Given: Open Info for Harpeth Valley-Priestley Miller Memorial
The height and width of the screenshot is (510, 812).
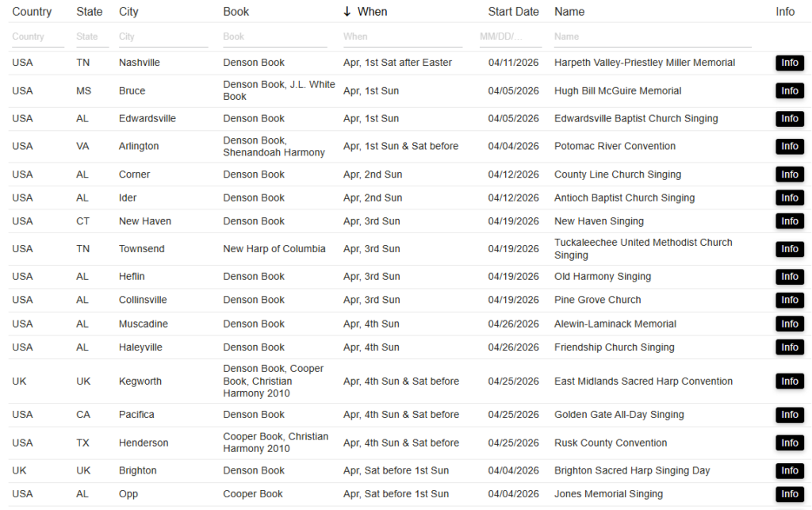Looking at the screenshot, I should [789, 63].
